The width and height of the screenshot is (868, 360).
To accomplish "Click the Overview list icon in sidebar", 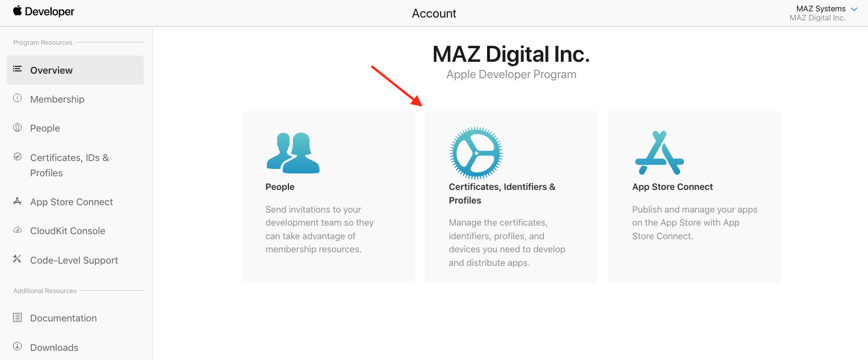I will [18, 69].
